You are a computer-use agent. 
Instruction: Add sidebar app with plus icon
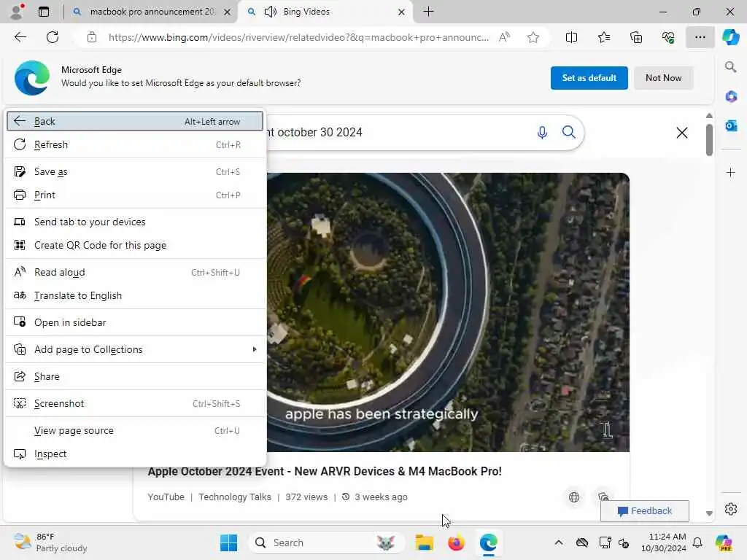[731, 172]
